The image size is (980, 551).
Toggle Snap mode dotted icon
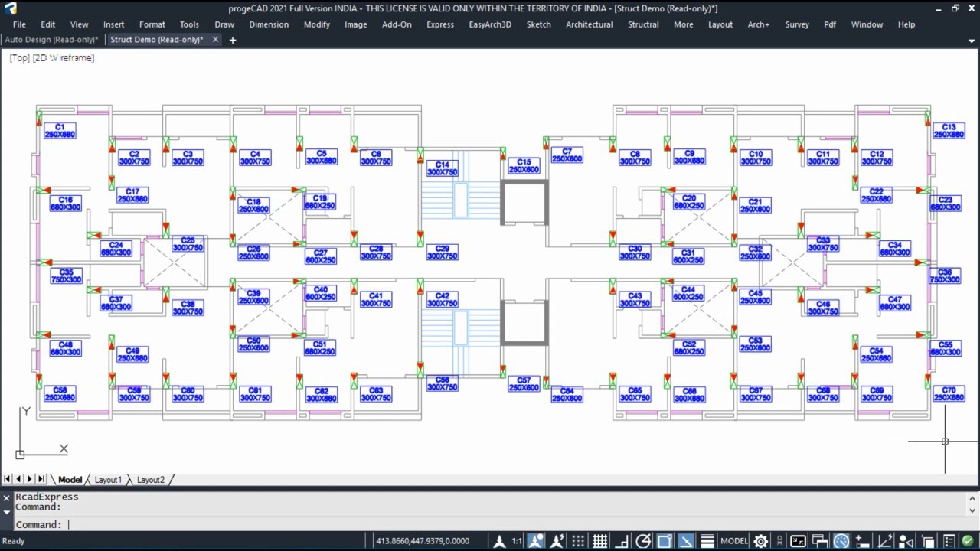[x=578, y=541]
